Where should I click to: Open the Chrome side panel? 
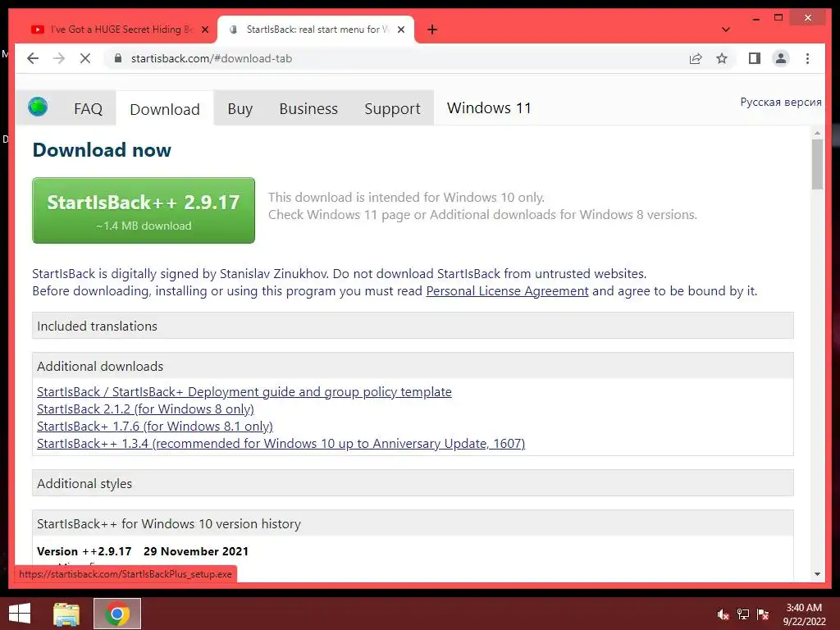point(755,58)
